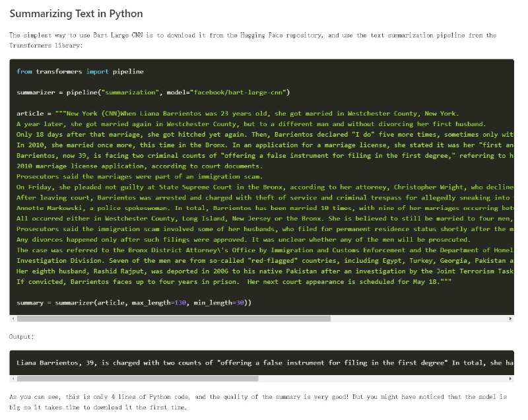Click the 'Output:' label
The height and width of the screenshot is (420, 528).
(22, 337)
